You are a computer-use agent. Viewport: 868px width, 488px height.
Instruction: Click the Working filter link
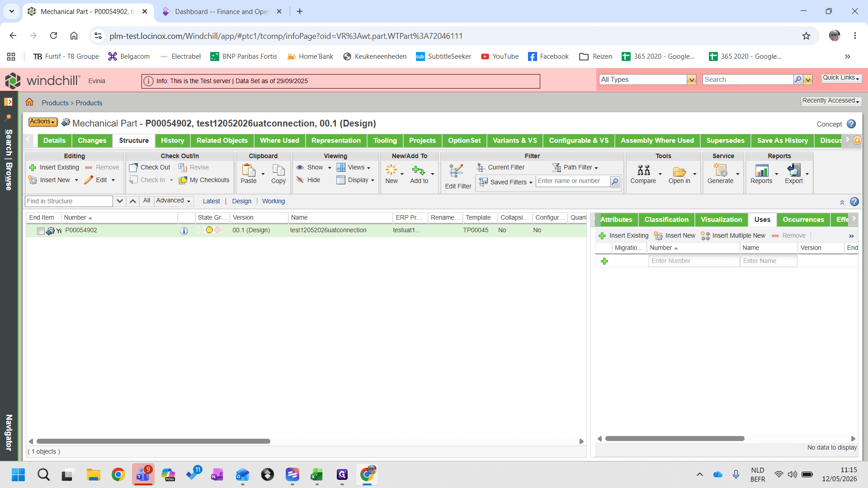pos(274,202)
